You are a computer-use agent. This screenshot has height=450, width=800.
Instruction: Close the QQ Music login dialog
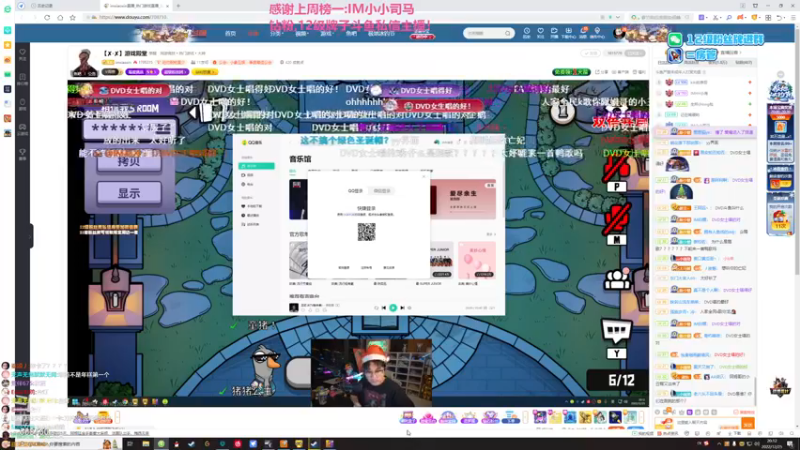coord(423,177)
